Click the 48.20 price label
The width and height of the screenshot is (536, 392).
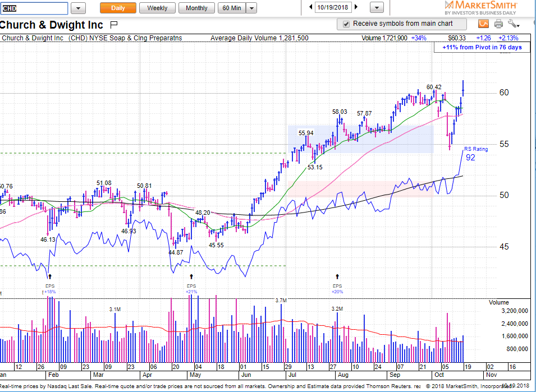coord(203,213)
